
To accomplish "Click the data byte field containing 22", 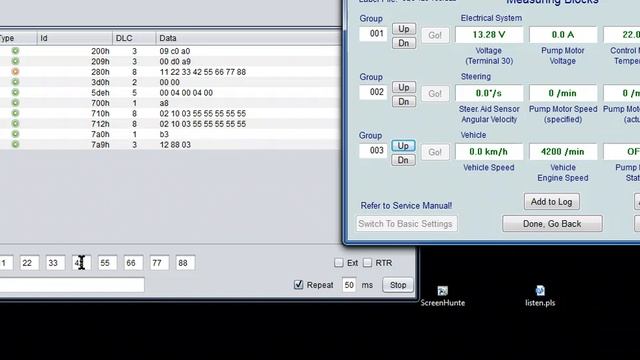I will [29, 263].
